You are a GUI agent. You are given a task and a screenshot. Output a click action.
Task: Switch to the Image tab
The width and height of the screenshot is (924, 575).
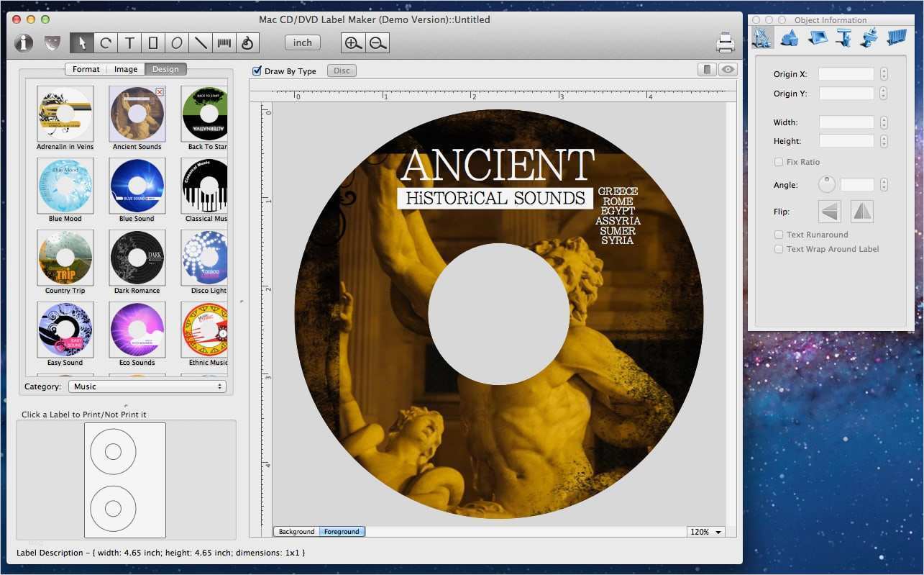pyautogui.click(x=126, y=69)
